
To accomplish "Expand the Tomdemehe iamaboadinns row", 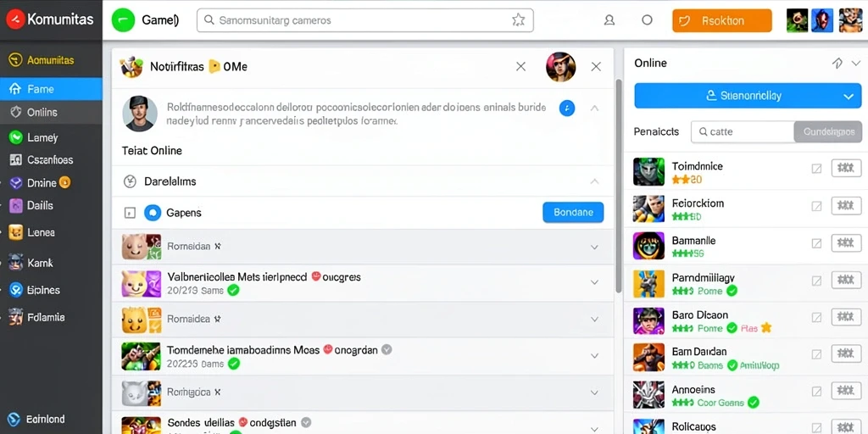I will [594, 356].
